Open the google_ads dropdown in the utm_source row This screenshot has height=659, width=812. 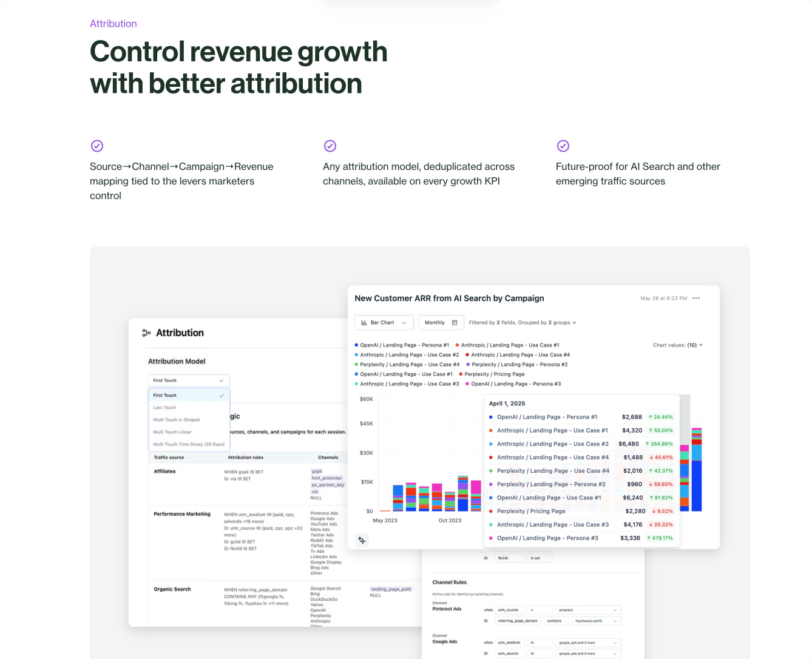pos(589,654)
